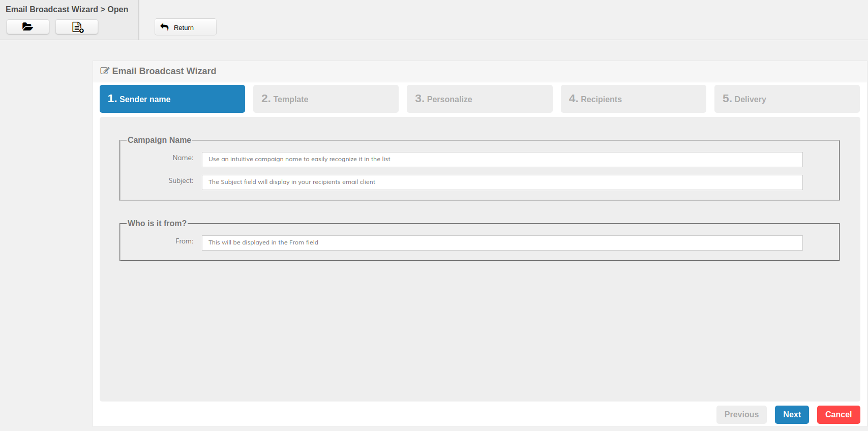The height and width of the screenshot is (431, 868).
Task: Select the From input field
Action: [502, 243]
